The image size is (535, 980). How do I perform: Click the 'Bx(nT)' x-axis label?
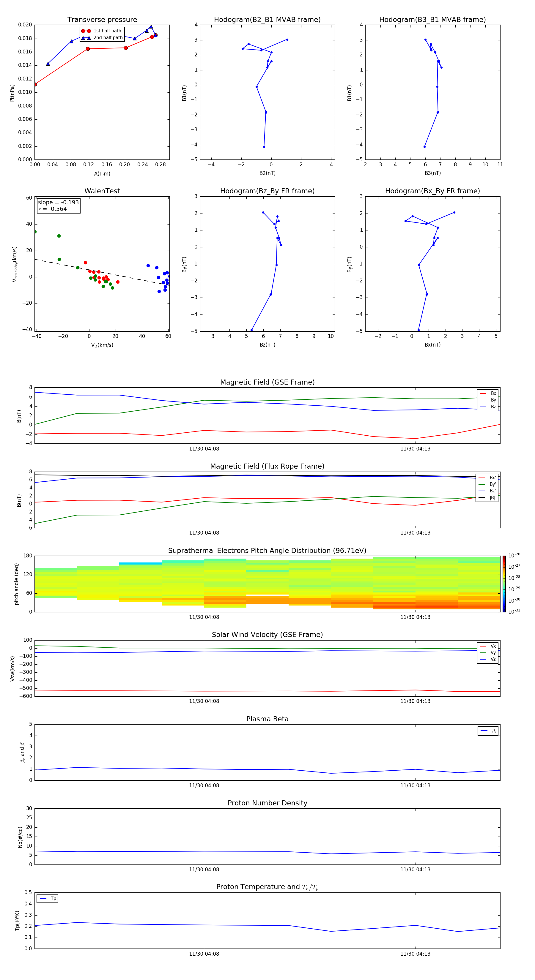432,345
